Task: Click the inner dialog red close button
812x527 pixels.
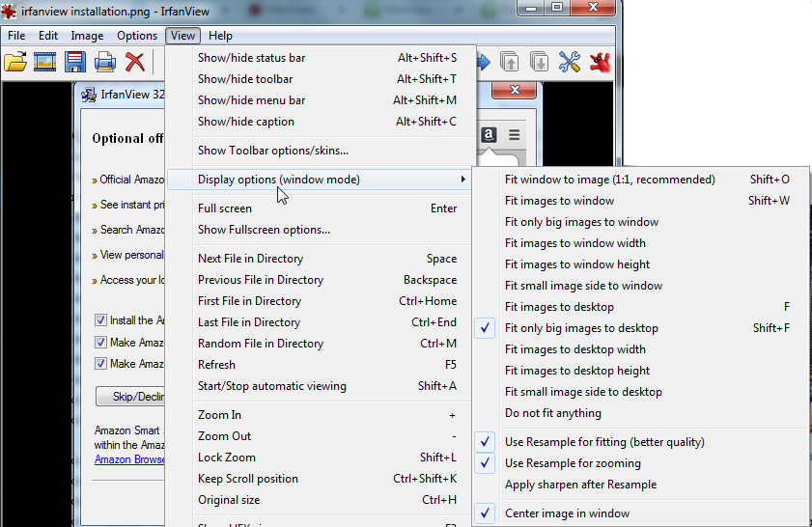Action: point(515,90)
